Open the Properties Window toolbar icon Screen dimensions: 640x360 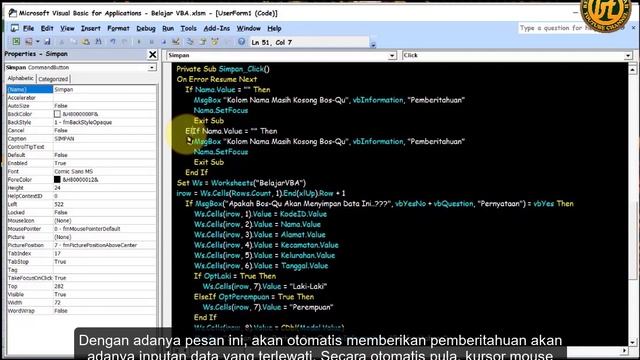[x=202, y=42]
